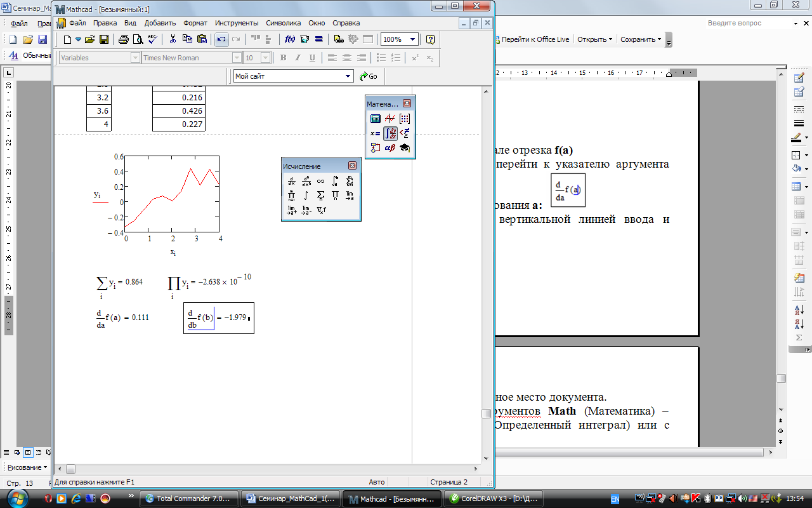Viewport: 812px width, 508px height.
Task: Open the Matrix palette in the Math toolbar
Action: coord(405,118)
